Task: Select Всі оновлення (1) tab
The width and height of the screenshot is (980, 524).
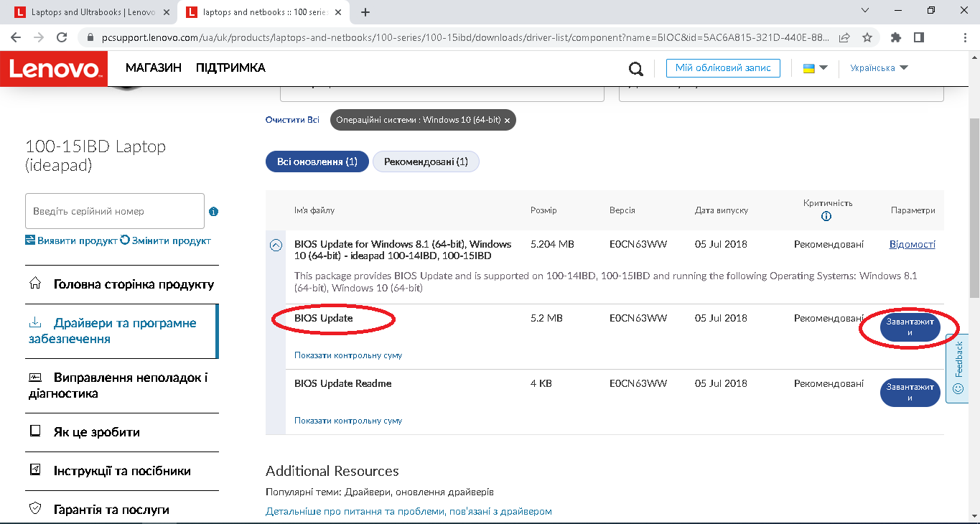Action: [317, 162]
